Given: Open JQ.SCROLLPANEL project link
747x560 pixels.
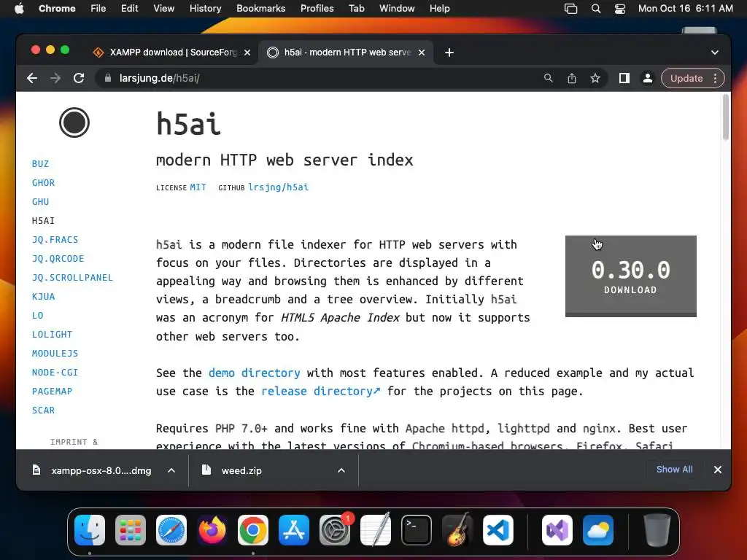Looking at the screenshot, I should point(72,278).
